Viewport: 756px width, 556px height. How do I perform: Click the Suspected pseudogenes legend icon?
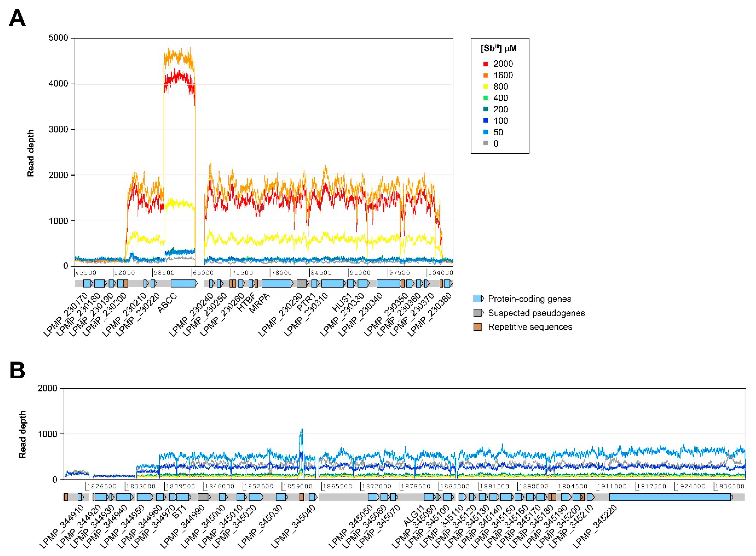tap(478, 313)
